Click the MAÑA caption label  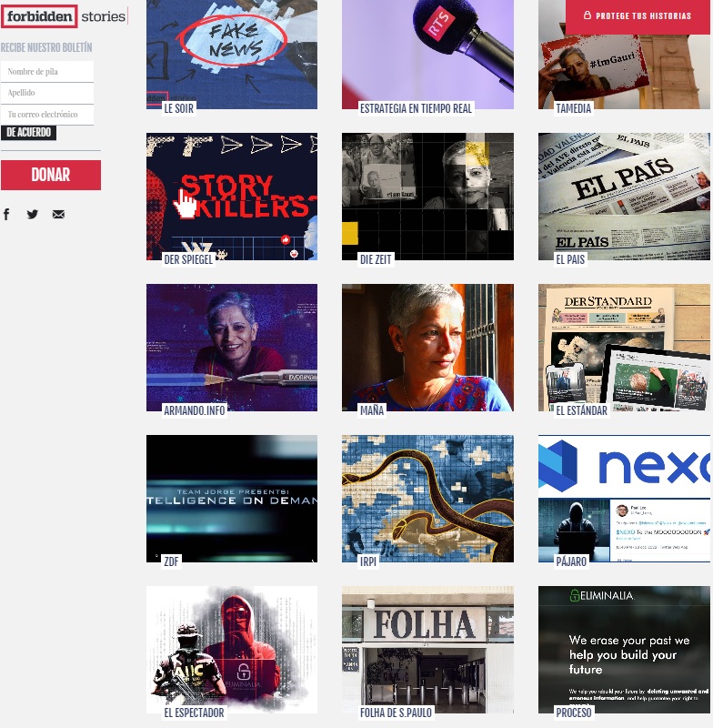372,410
